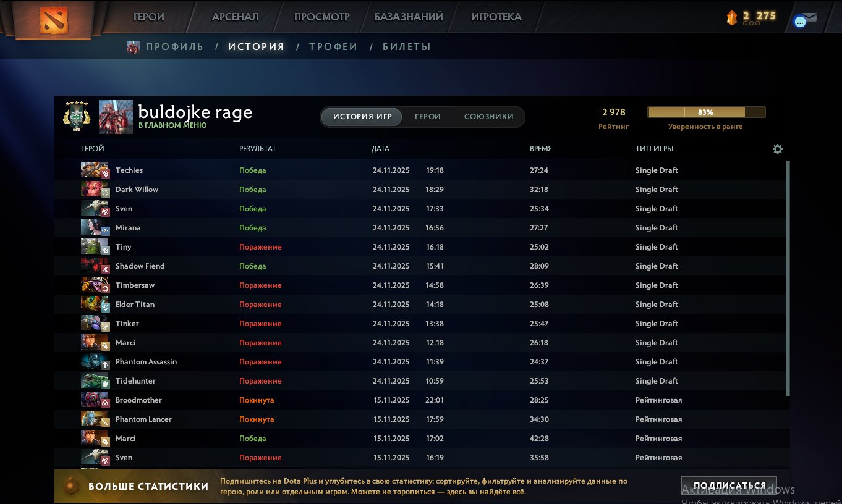Click the player's rank medal emblem
The image size is (842, 504).
click(x=77, y=115)
